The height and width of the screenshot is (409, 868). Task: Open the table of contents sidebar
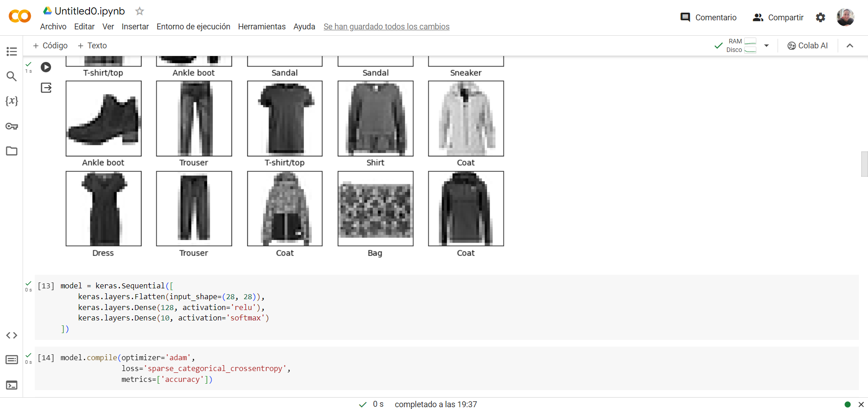12,52
